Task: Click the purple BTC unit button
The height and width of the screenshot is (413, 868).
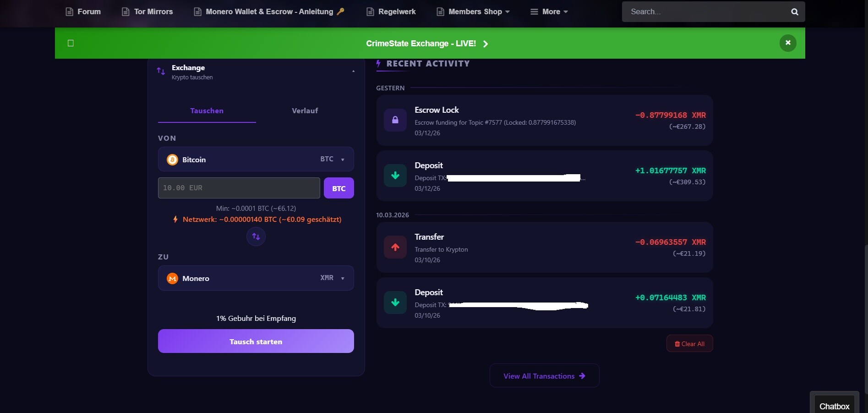Action: click(x=339, y=188)
